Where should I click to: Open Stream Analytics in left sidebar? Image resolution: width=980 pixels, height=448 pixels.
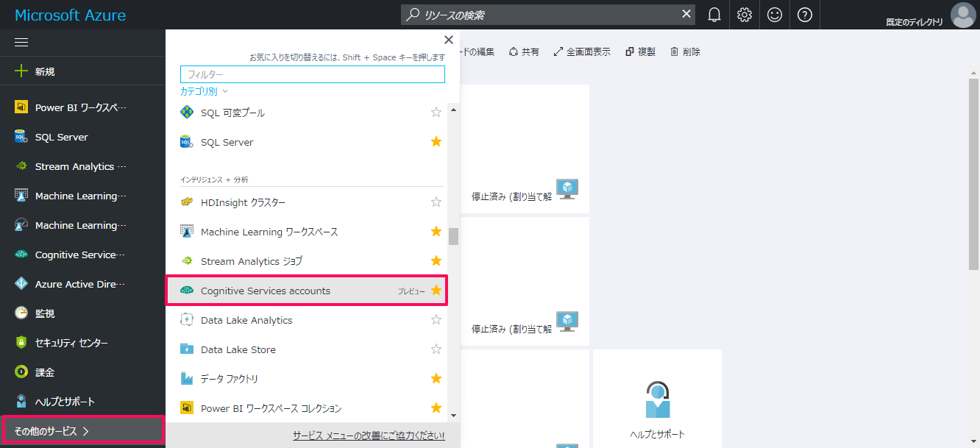click(82, 166)
